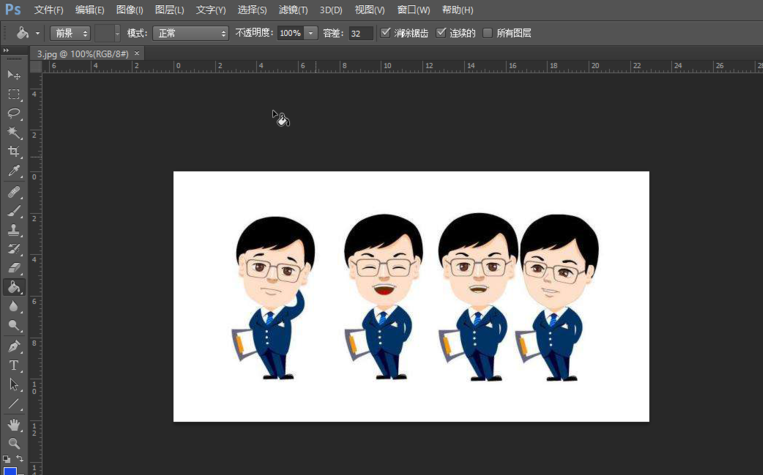
Task: Uncheck the 连续的 contiguous checkbox
Action: [441, 33]
